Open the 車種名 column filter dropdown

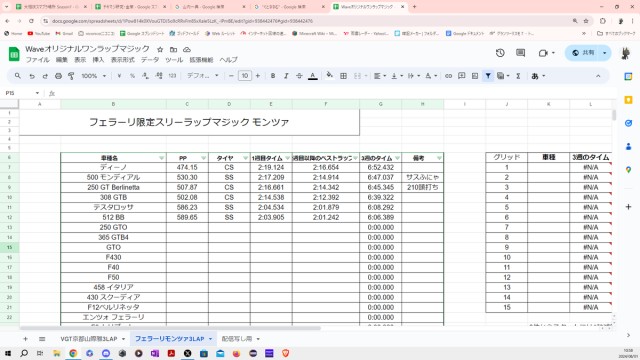coord(162,158)
